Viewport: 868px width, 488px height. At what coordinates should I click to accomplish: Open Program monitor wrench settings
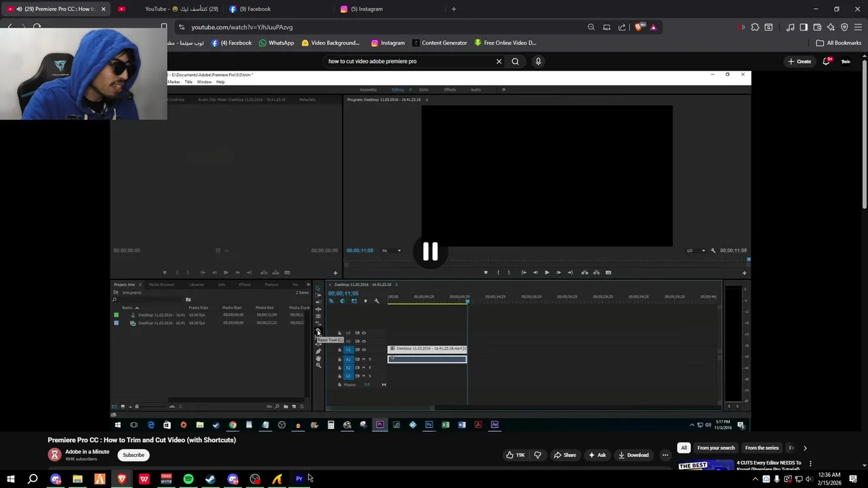point(713,250)
